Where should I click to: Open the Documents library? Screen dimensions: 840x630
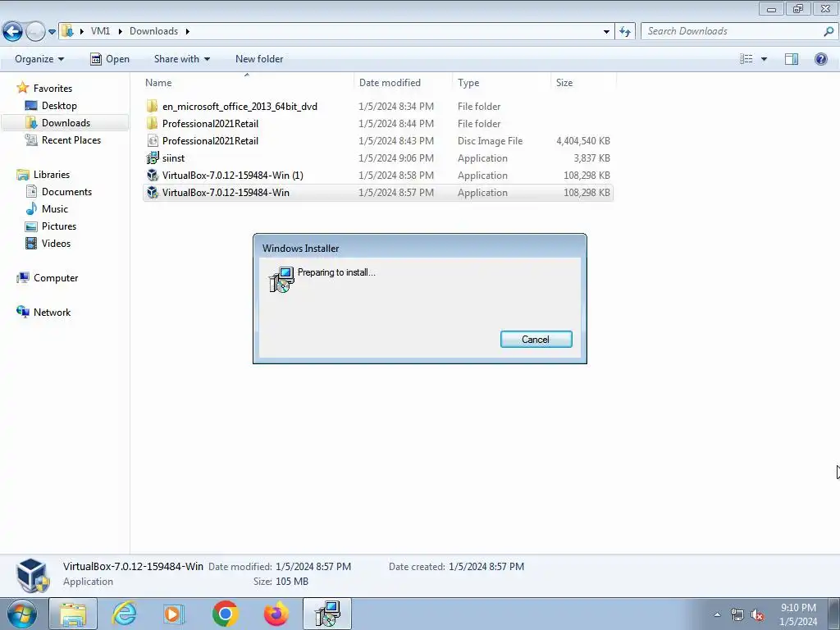coord(66,192)
